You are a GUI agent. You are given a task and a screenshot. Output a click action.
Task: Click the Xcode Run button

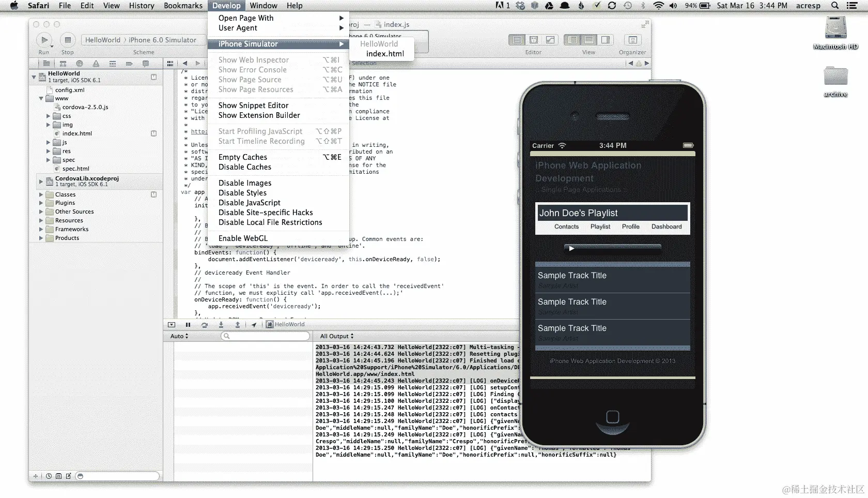[x=44, y=40]
